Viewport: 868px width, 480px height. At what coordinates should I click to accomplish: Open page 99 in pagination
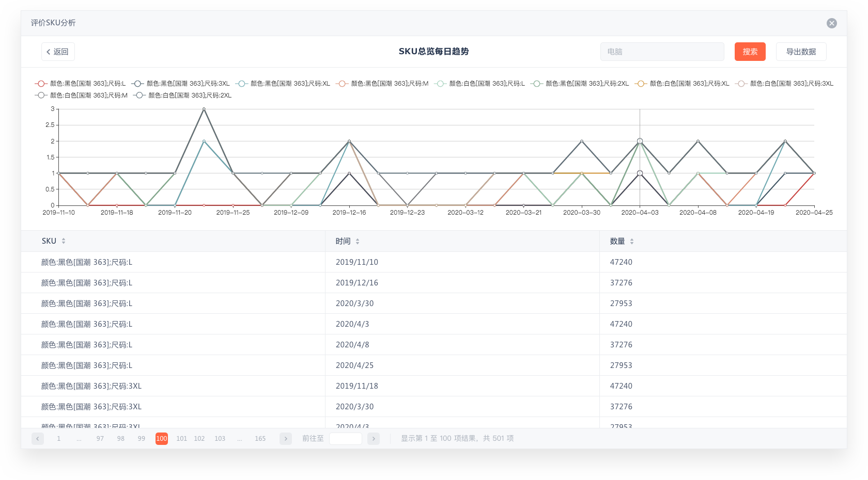141,439
